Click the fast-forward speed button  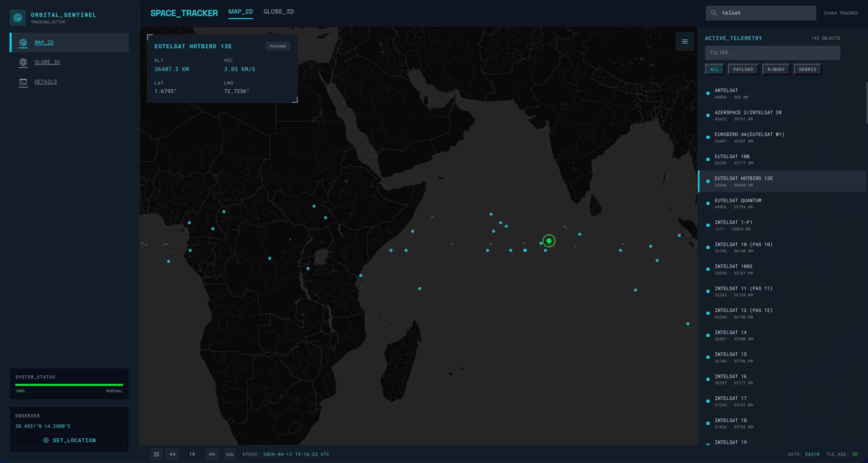212,454
